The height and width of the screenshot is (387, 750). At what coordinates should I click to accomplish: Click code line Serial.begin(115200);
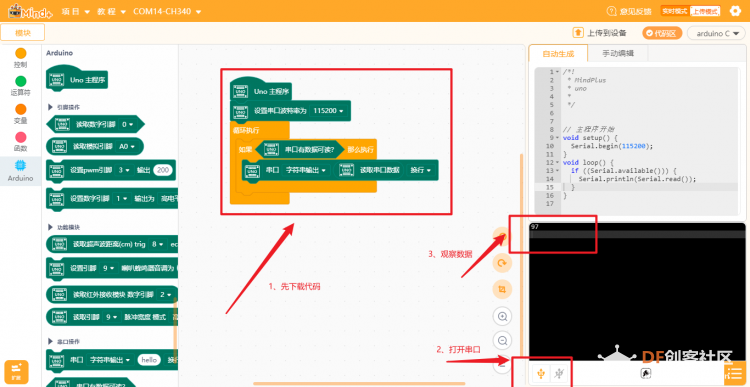click(612, 146)
